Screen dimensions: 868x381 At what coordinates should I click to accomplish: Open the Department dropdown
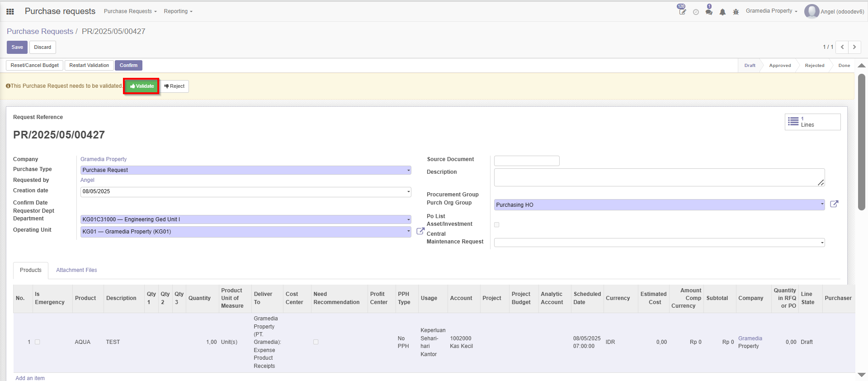coord(246,219)
